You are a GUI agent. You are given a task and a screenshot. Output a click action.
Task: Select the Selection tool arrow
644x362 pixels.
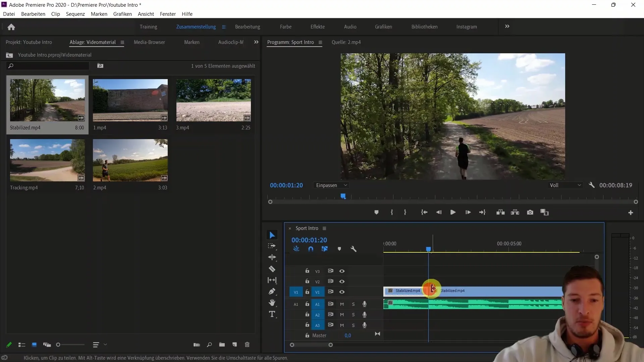272,235
